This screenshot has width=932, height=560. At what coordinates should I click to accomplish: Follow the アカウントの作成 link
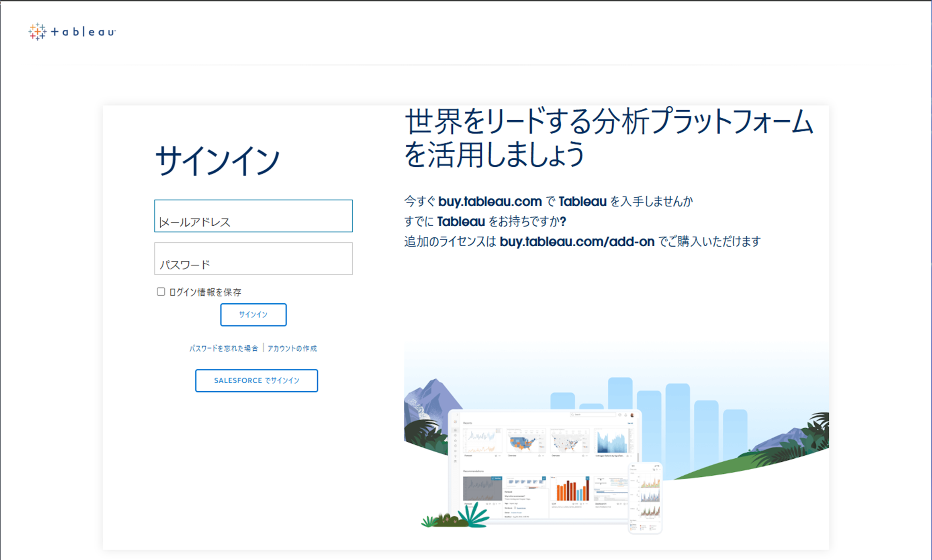[292, 348]
